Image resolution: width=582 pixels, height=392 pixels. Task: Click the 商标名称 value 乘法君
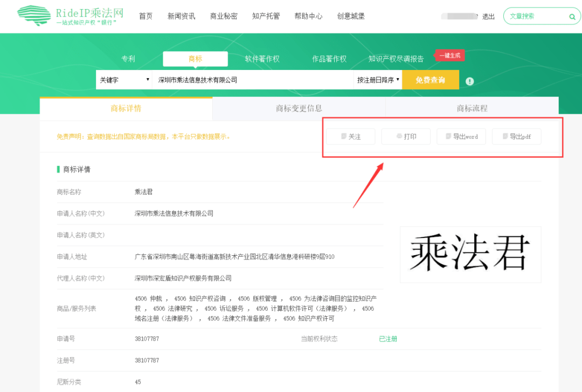[x=144, y=192]
